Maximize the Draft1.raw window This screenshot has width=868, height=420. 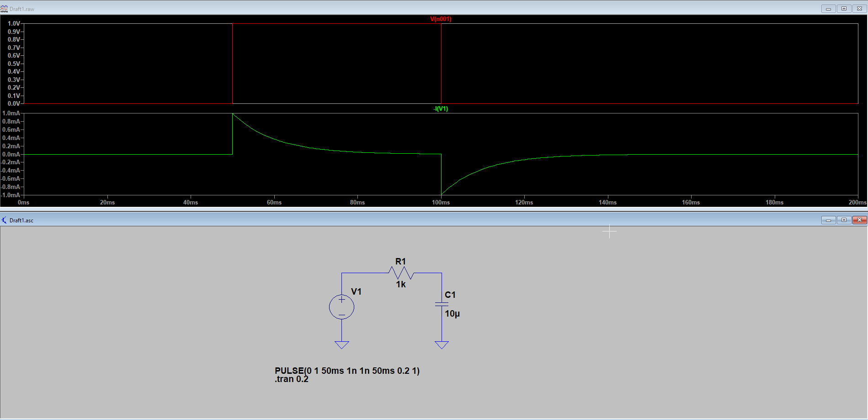pos(844,9)
